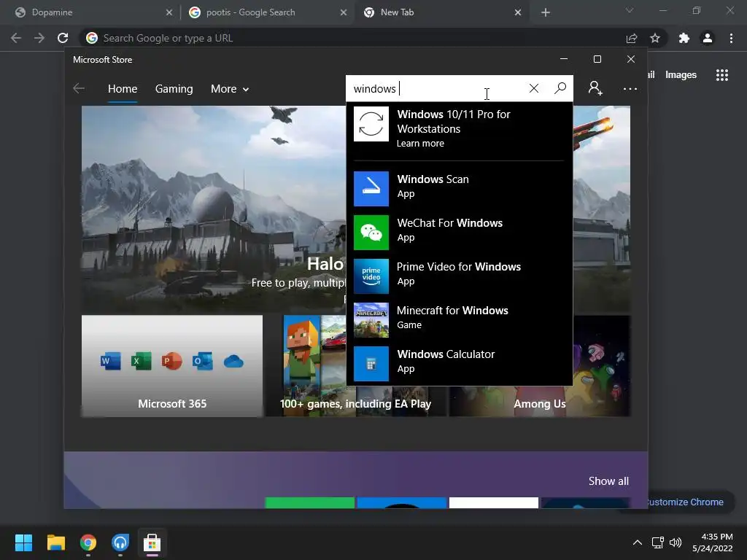Click the Chrome share page icon

[x=632, y=38]
